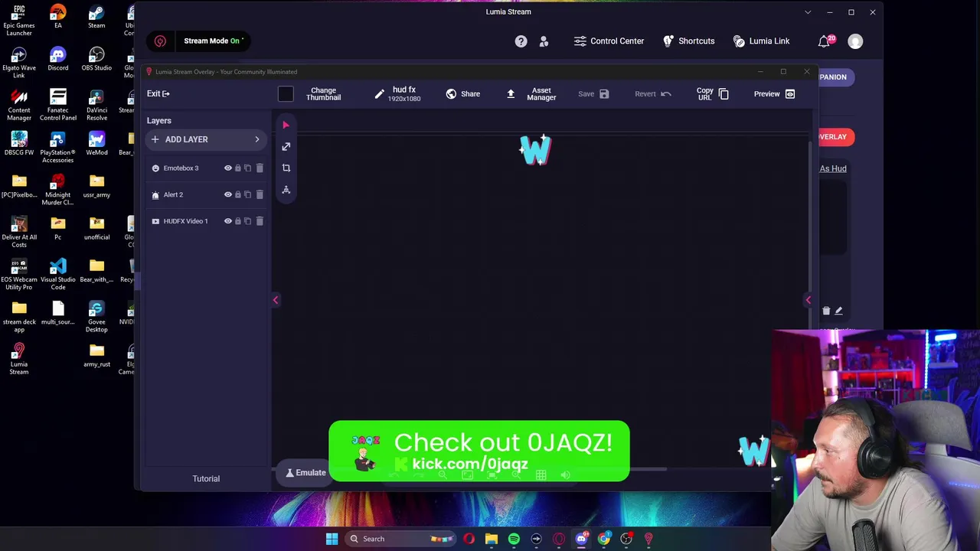Click the Emulate button

(x=305, y=473)
